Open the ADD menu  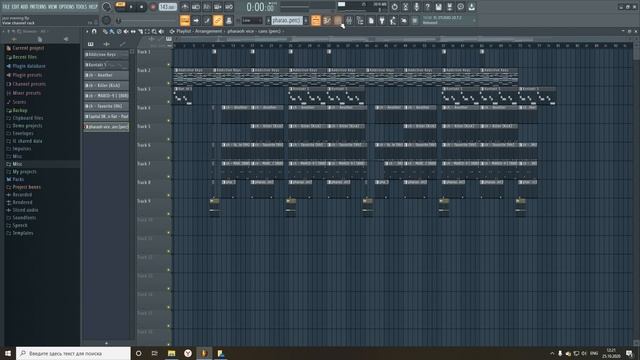click(x=24, y=7)
